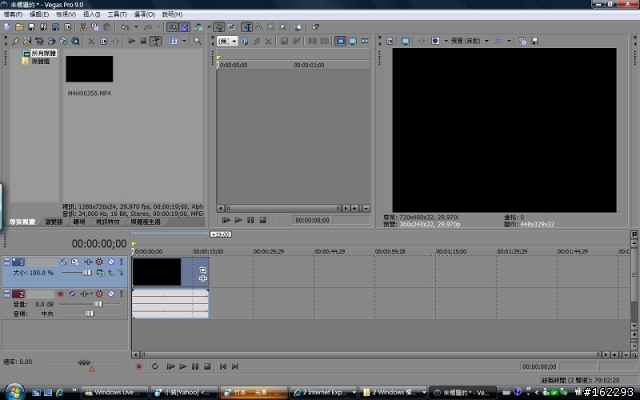Open Track Motion on video track 1

point(75,262)
